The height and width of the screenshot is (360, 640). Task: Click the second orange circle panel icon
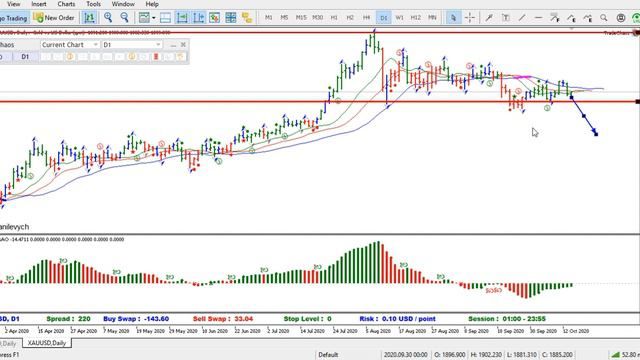point(131,57)
